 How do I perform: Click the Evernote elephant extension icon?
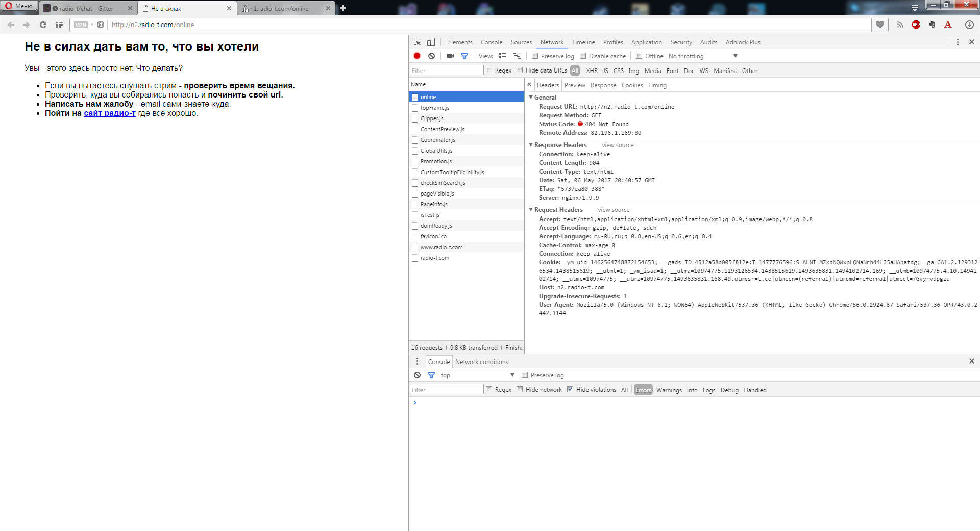[932, 25]
